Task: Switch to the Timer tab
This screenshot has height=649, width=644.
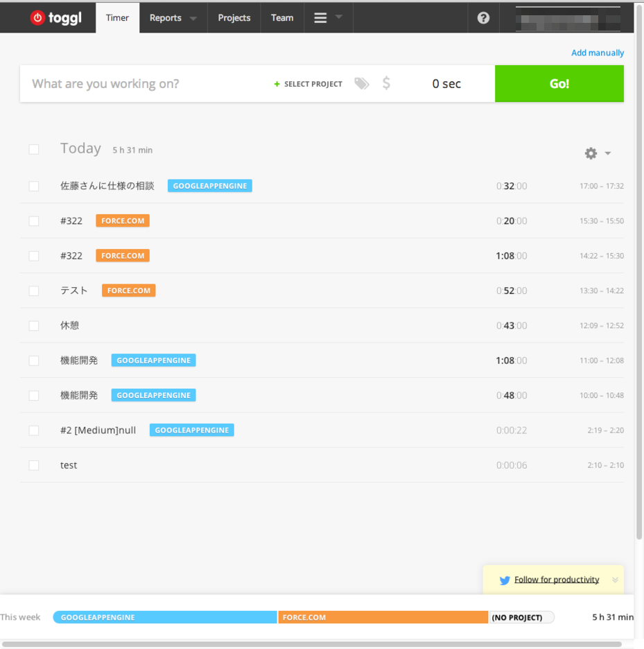Action: pyautogui.click(x=118, y=18)
